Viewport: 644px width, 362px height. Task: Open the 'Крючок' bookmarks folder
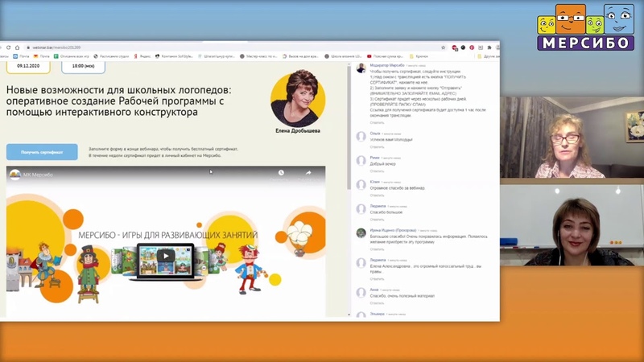419,56
